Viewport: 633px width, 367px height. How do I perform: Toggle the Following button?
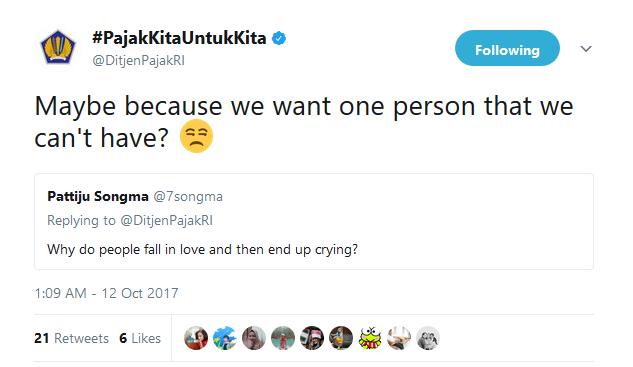point(507,48)
